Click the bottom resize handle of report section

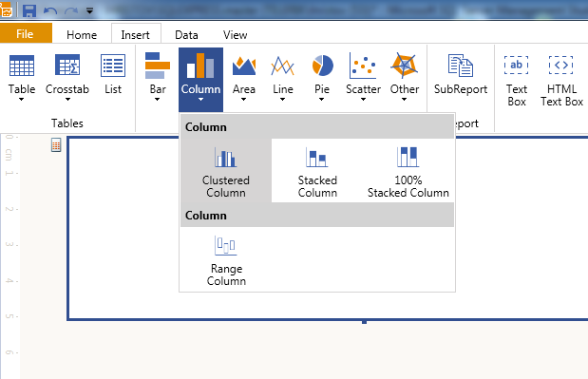point(364,321)
